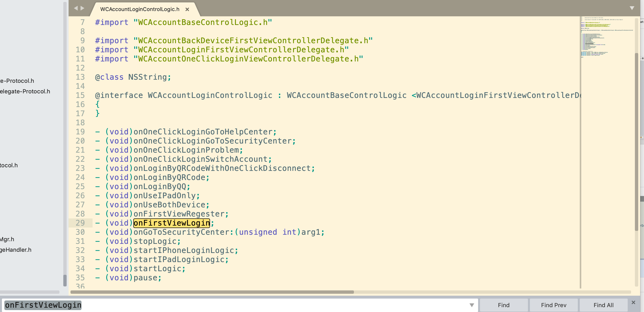Click the Find All button
This screenshot has width=644, height=312.
pos(603,305)
